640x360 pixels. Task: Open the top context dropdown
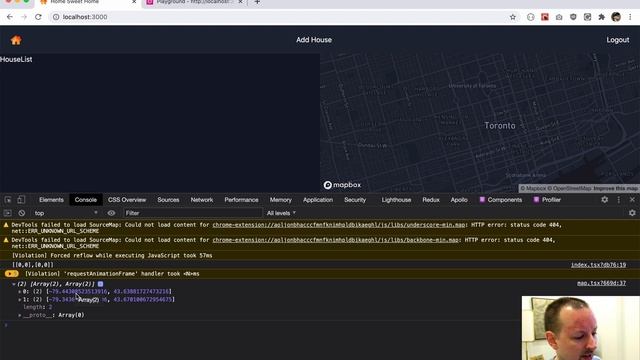65,213
